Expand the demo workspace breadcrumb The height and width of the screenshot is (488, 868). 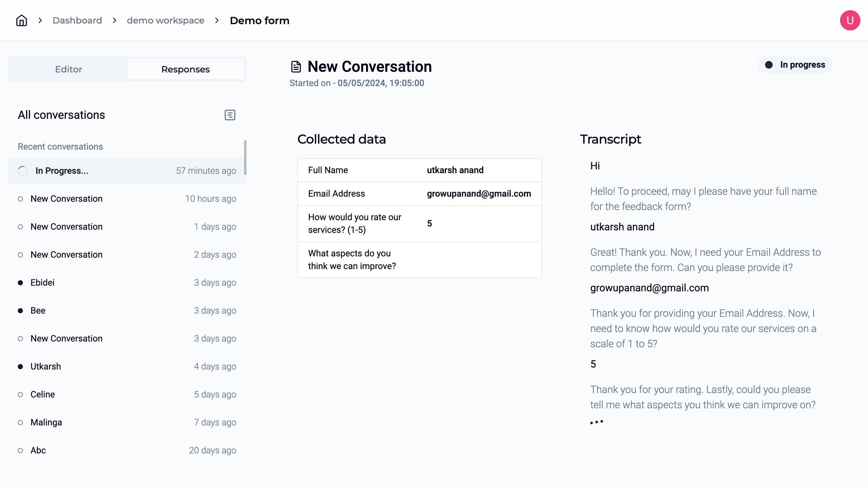[x=165, y=20]
